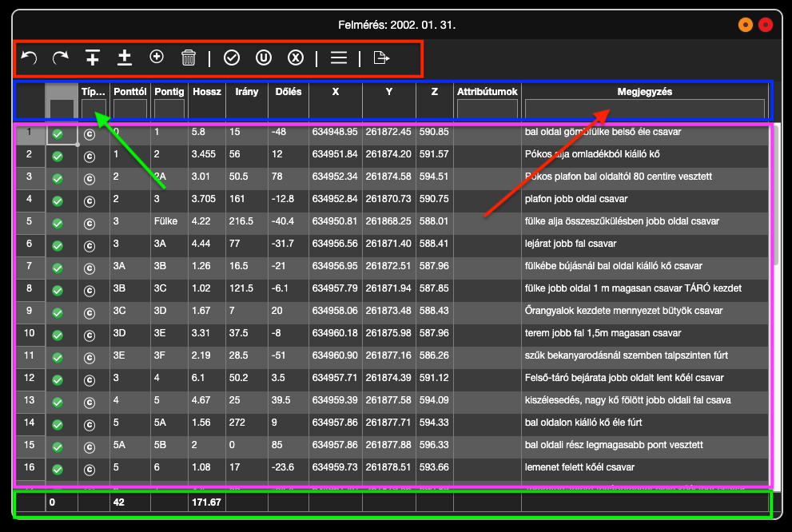Click the Ponttól column filter box
Image resolution: width=792 pixels, height=532 pixels.
[129, 108]
